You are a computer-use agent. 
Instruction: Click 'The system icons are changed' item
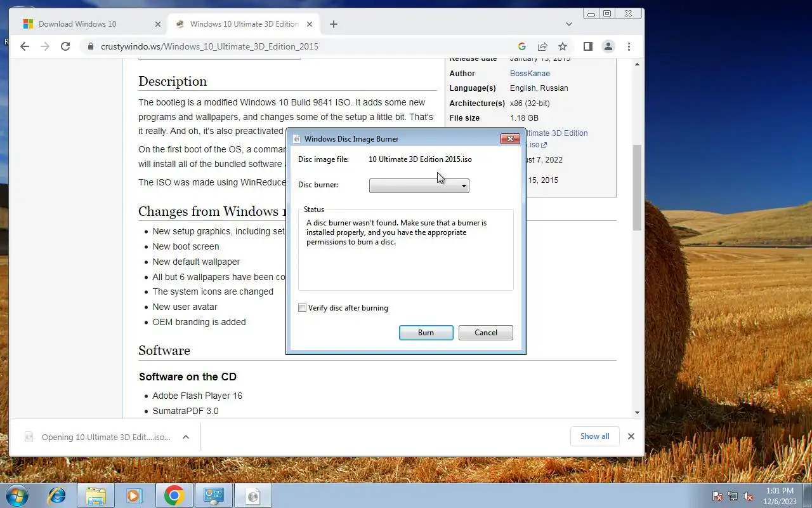point(213,291)
